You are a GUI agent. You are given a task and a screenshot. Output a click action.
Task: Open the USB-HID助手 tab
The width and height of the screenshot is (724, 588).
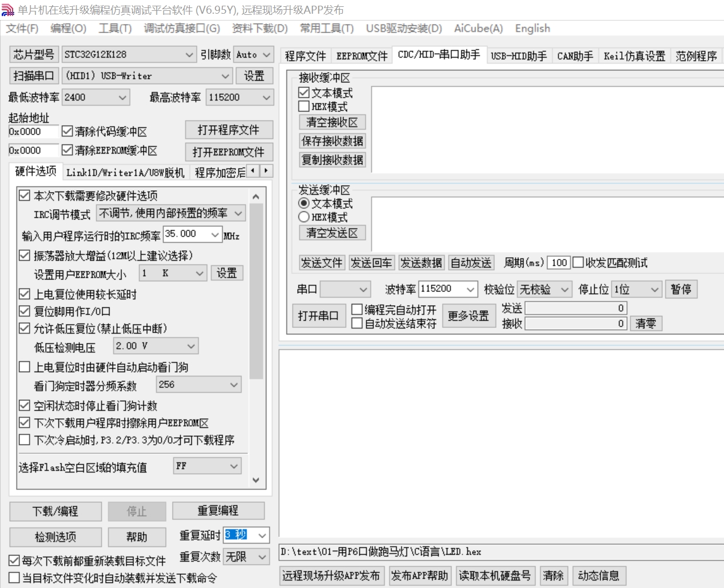click(518, 55)
